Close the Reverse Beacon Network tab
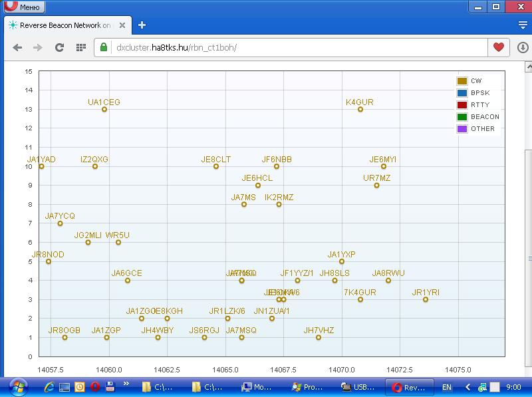Image resolution: width=532 pixels, height=397 pixels. [122, 25]
